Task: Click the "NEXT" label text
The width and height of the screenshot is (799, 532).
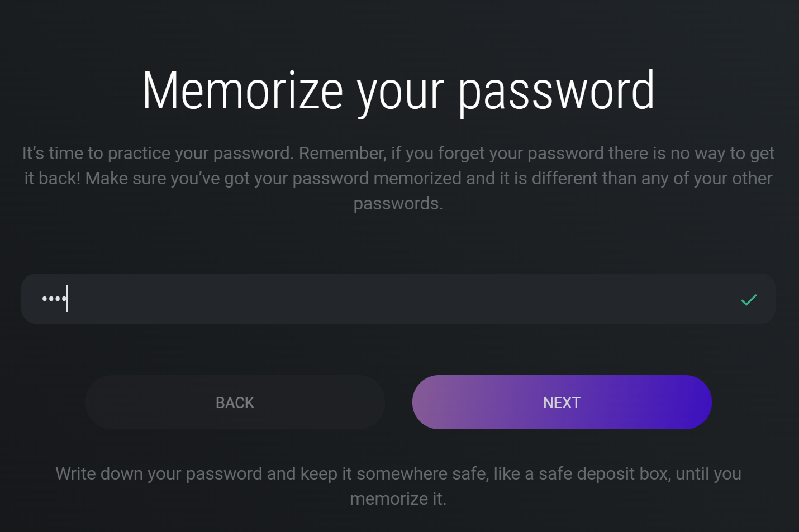Action: tap(562, 402)
